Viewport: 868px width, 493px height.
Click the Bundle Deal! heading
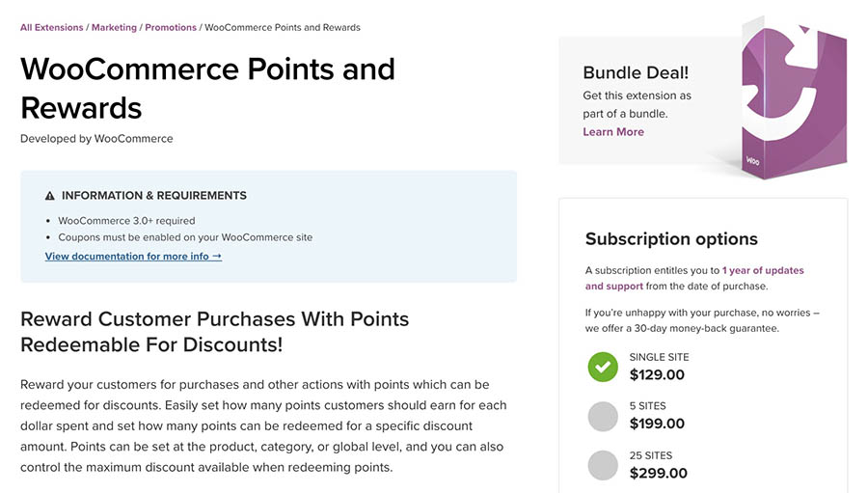(636, 73)
